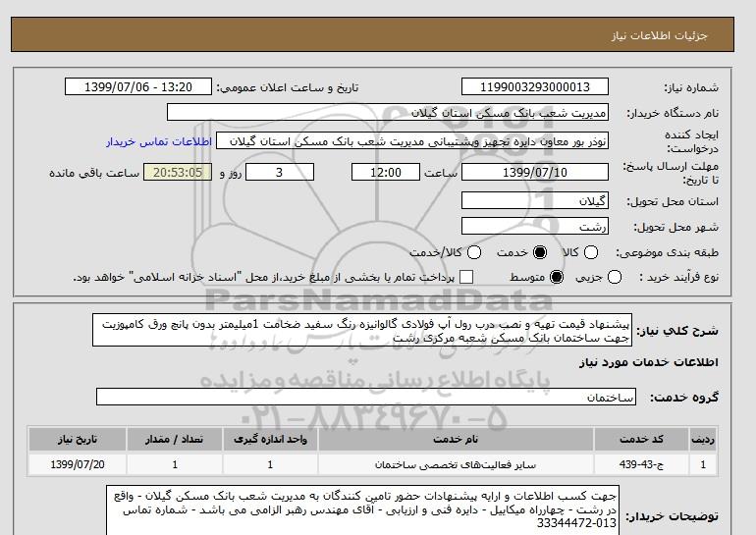This screenshot has height=535, width=756.
Task: Click the delivery city field رشت
Action: click(x=535, y=226)
